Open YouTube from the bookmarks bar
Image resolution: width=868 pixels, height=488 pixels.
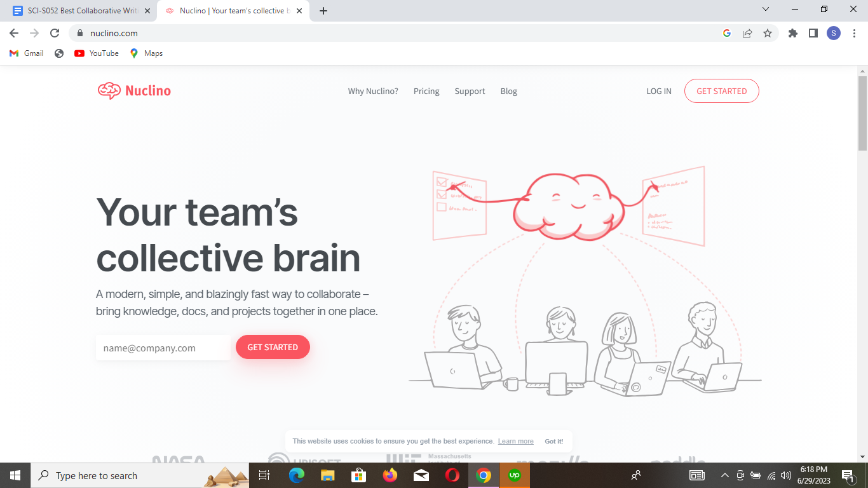[x=96, y=53]
